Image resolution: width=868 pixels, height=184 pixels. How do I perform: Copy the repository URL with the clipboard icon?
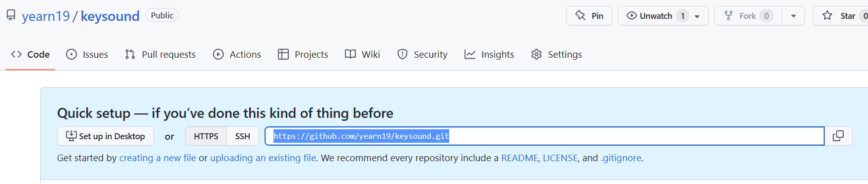[x=838, y=136]
